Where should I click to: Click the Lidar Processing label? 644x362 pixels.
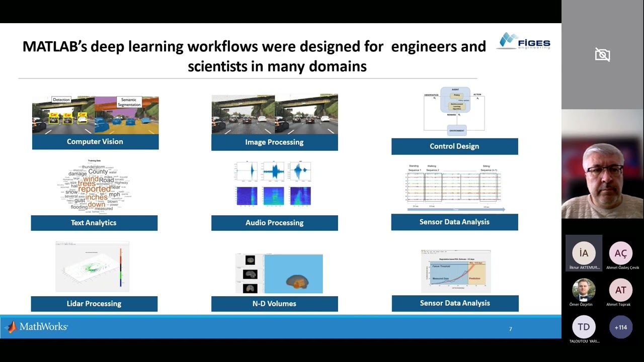coord(94,304)
